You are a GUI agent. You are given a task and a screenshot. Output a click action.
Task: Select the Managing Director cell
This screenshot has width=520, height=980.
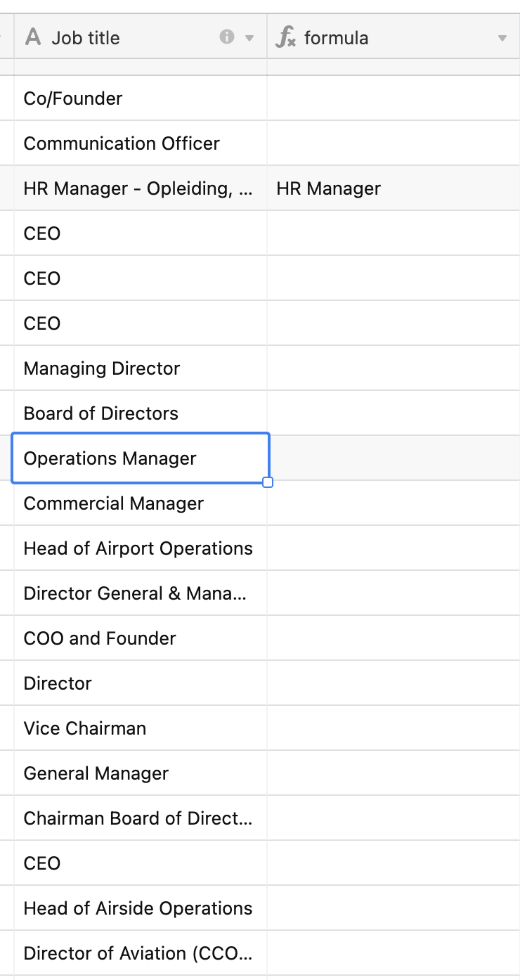tap(140, 368)
